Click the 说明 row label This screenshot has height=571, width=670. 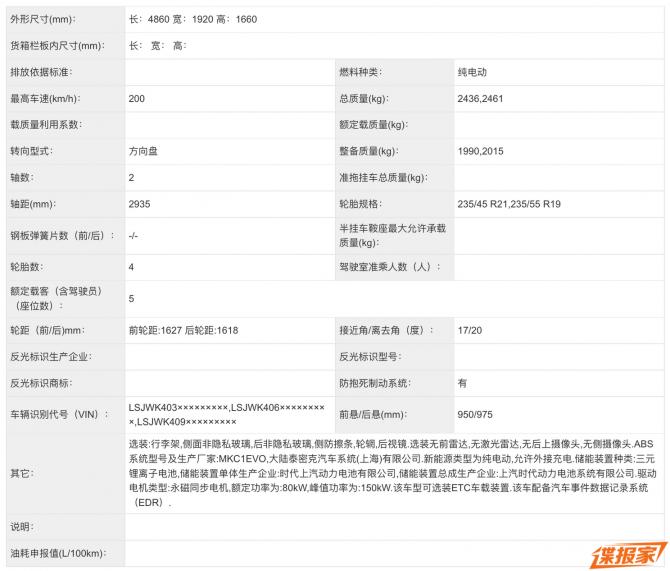click(22, 525)
